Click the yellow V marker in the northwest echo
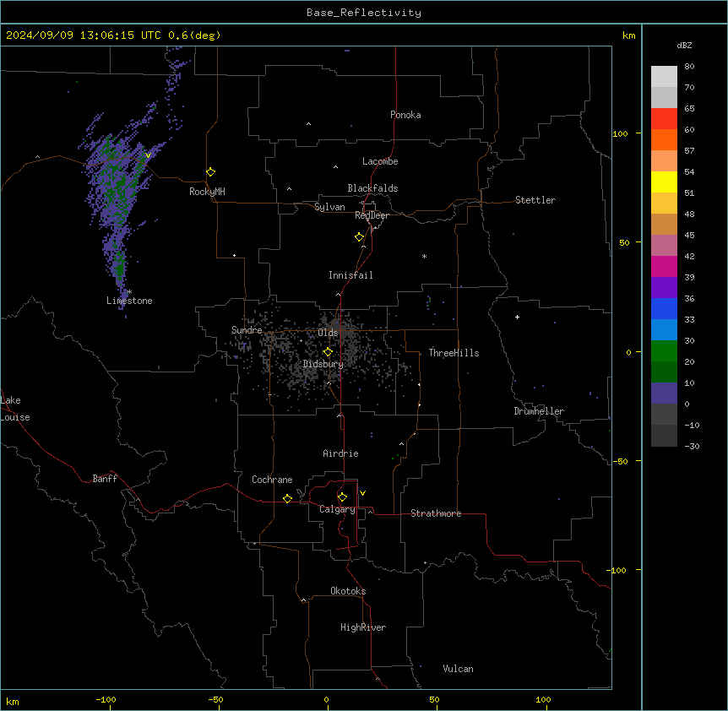Image resolution: width=728 pixels, height=711 pixels. pyautogui.click(x=148, y=155)
